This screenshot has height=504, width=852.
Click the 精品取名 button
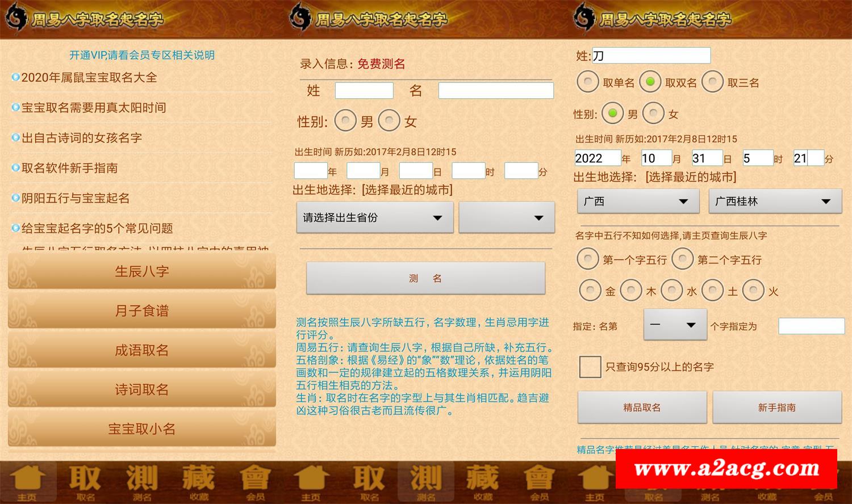point(642,408)
